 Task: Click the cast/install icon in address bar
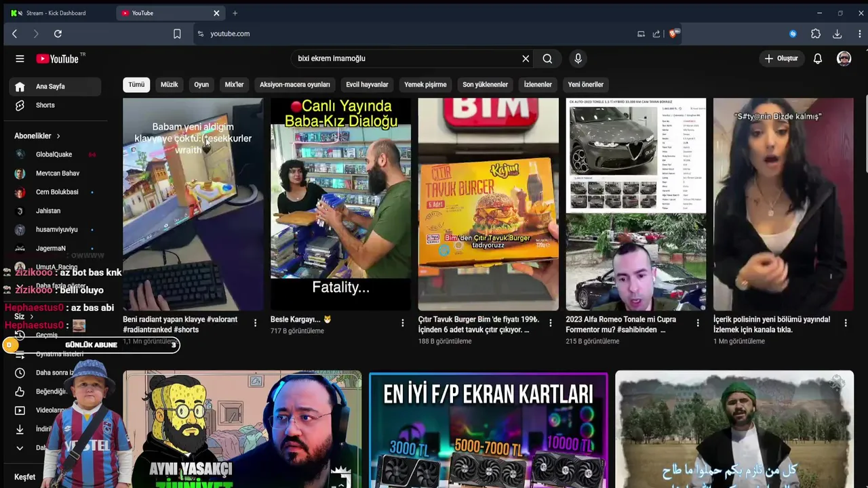(x=641, y=34)
